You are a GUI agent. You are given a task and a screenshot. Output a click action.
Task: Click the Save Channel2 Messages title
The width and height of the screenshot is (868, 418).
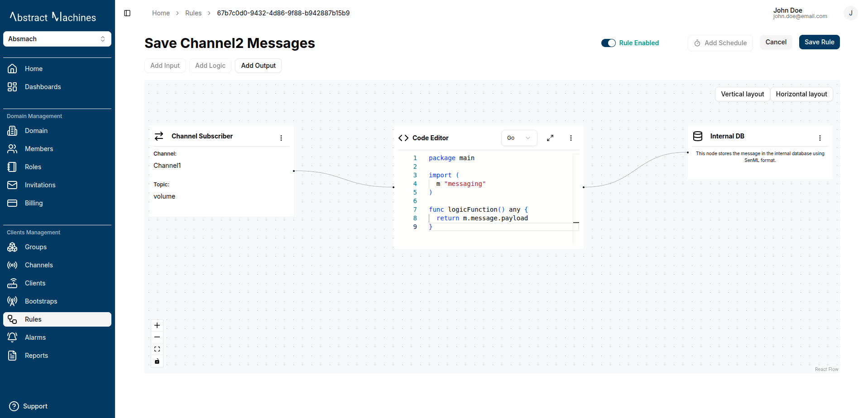[x=230, y=43]
